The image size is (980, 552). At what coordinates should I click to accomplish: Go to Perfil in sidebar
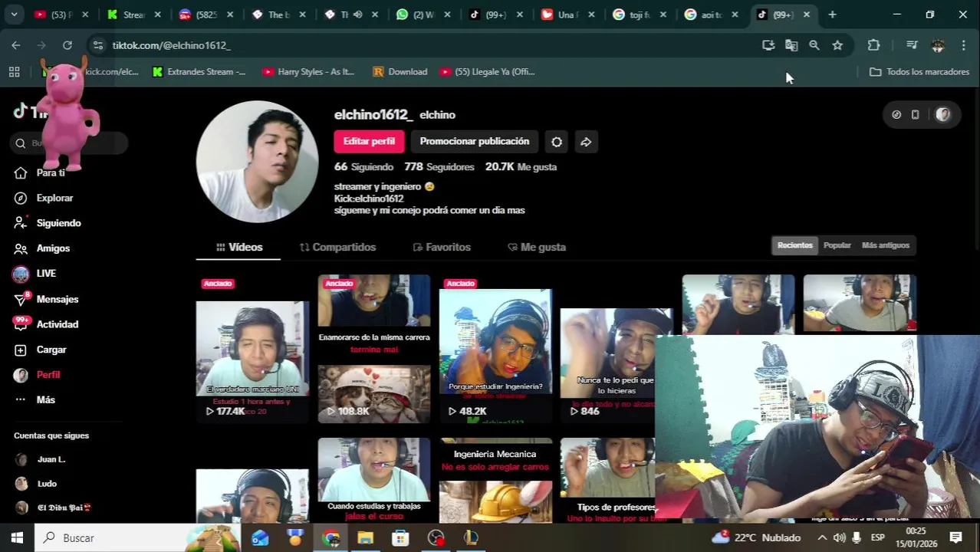48,375
